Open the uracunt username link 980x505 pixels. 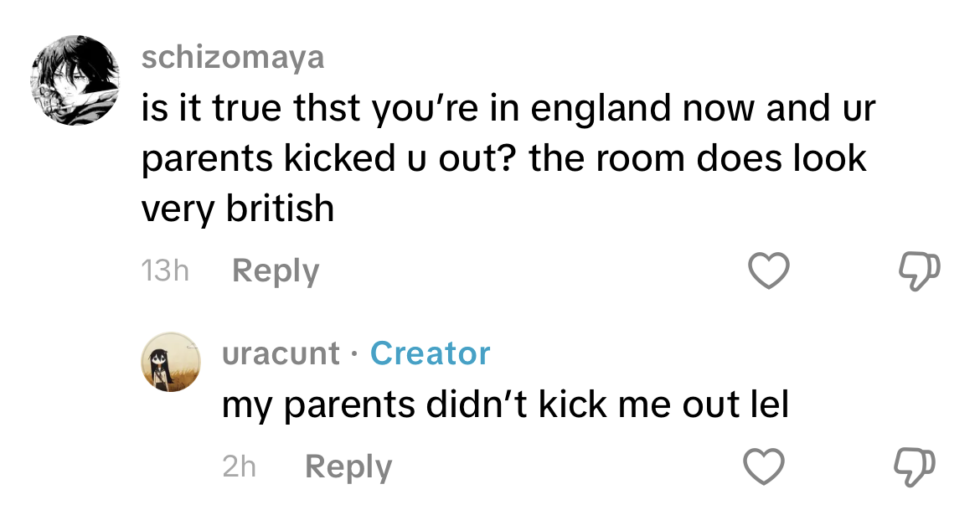(281, 353)
